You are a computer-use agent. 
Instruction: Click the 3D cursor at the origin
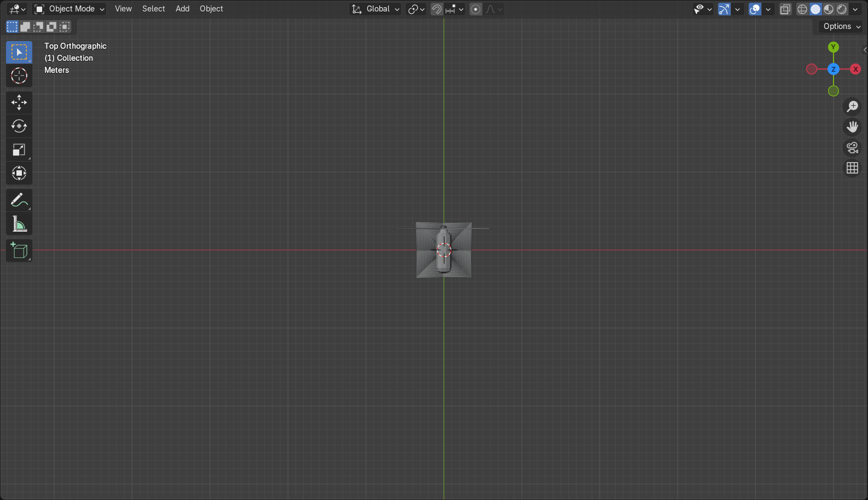[x=444, y=250]
